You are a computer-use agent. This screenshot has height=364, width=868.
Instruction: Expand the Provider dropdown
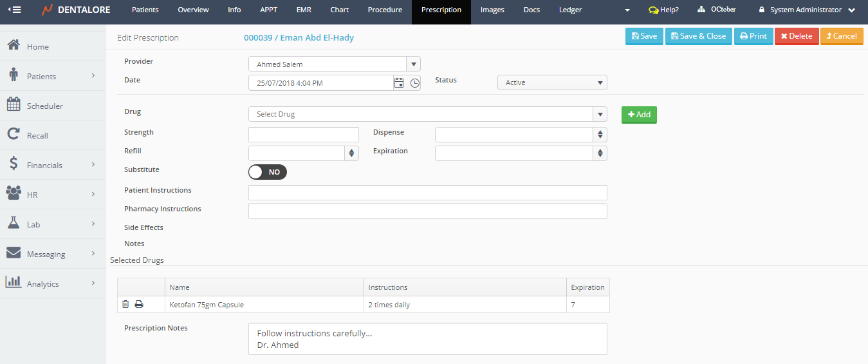point(414,64)
